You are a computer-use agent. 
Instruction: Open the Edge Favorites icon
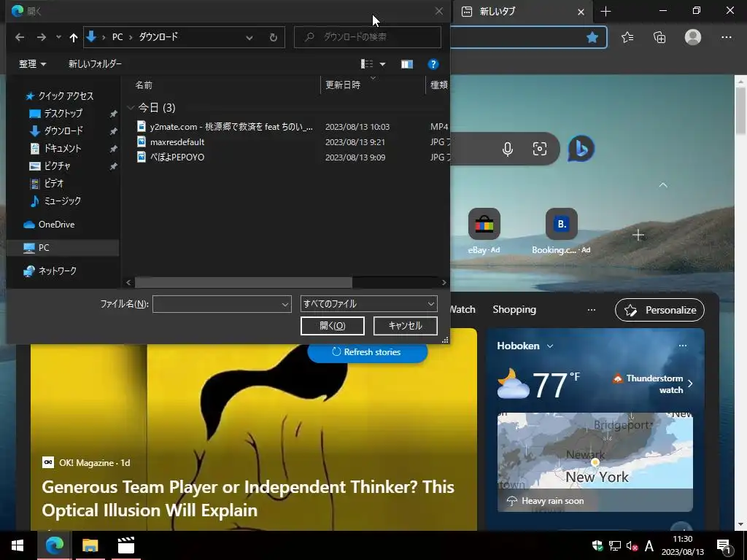point(627,37)
